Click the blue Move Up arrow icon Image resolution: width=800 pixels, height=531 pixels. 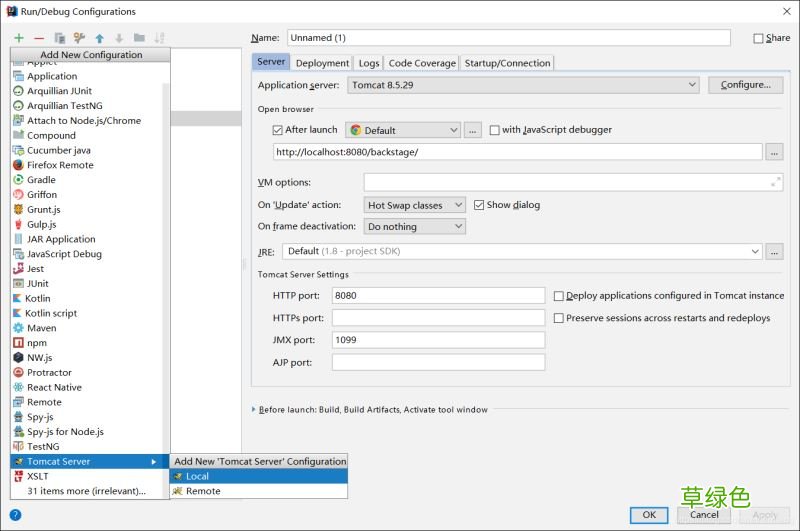point(99,38)
